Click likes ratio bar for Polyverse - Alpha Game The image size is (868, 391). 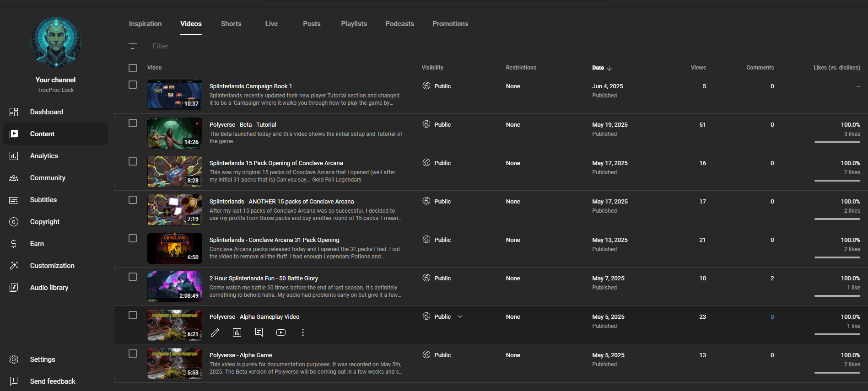pos(837,373)
